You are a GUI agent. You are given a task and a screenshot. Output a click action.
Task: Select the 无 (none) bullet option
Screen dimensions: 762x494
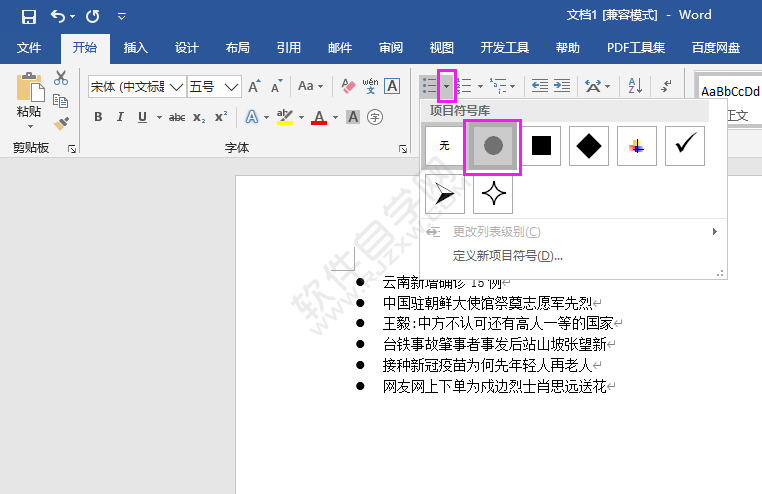point(445,146)
